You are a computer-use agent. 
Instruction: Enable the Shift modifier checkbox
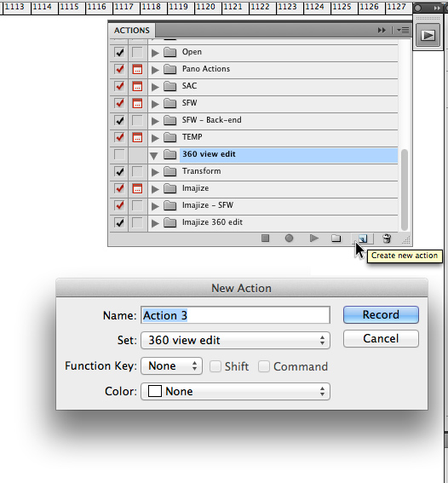click(215, 366)
